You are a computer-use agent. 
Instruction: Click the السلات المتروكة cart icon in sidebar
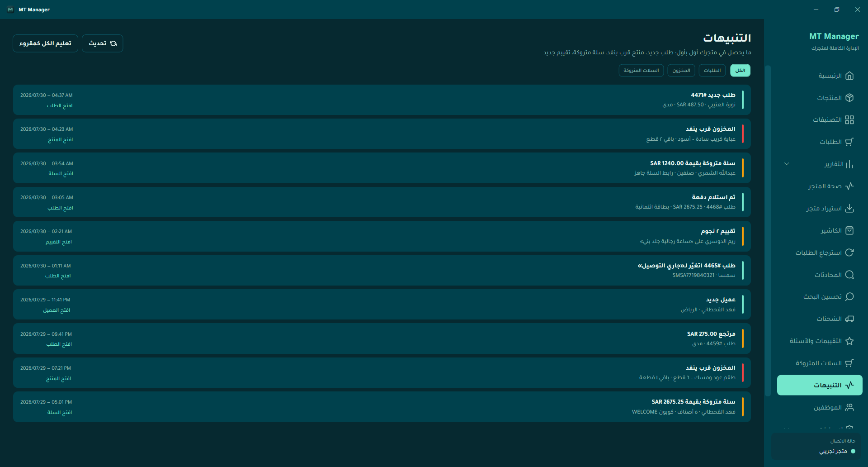pos(849,363)
